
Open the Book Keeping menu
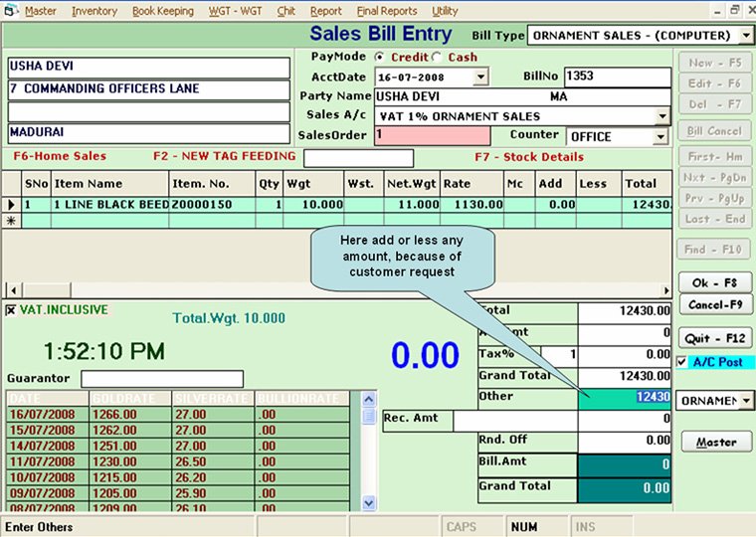coord(163,11)
